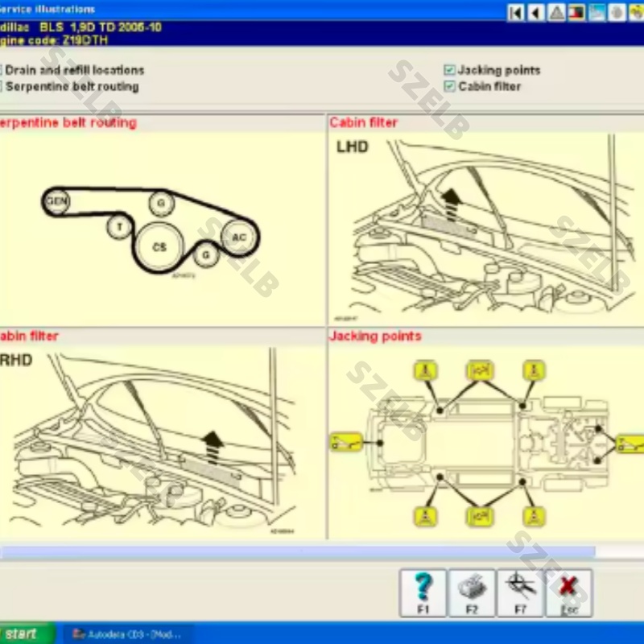Click the engine code Z19DTH text

(x=54, y=40)
